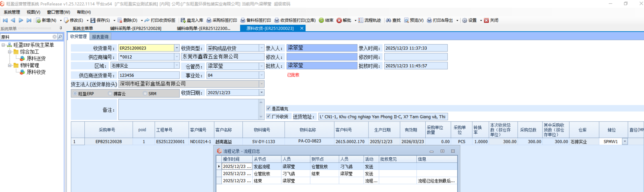Click 采购标签打印 printer icon
The image size is (644, 192).
[209, 20]
